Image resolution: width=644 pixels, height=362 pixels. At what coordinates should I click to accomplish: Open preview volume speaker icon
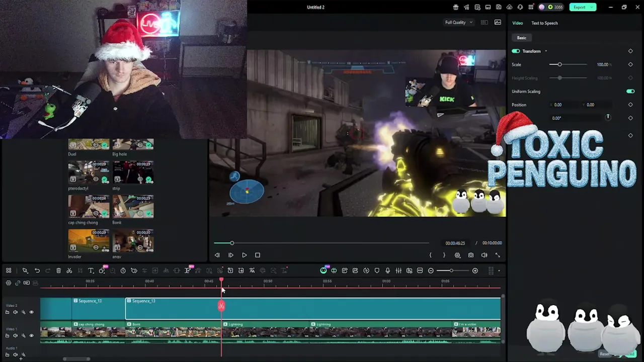(x=484, y=255)
